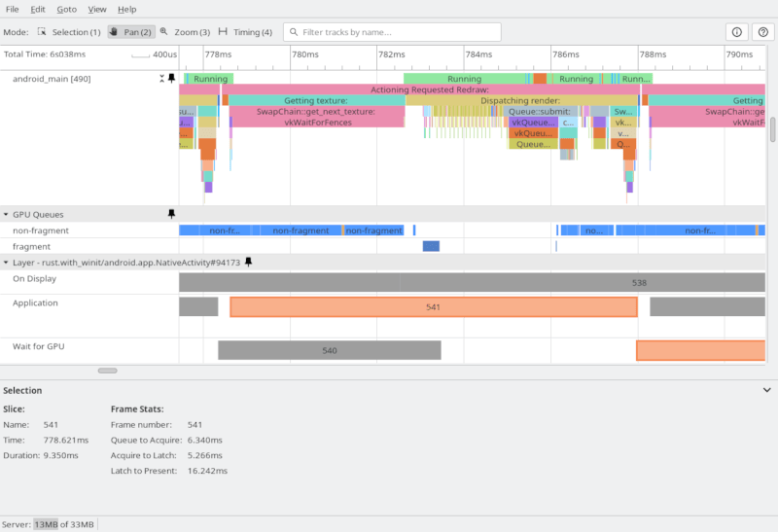Click the fragment track label
This screenshot has width=778, height=532.
coord(31,247)
